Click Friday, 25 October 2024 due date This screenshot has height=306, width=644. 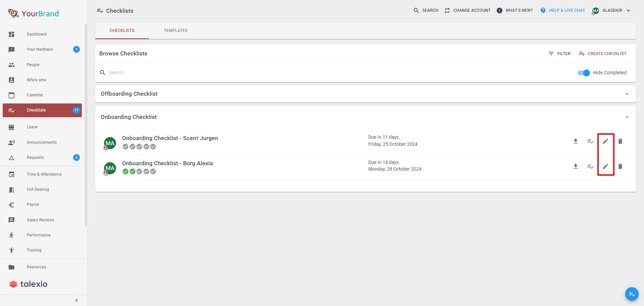(x=393, y=144)
